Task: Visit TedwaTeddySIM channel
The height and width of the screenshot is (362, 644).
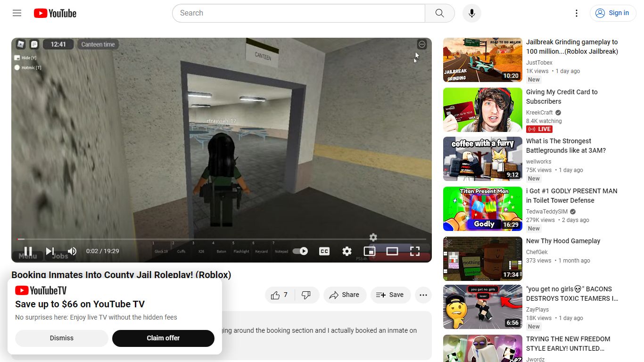Action: tap(547, 212)
